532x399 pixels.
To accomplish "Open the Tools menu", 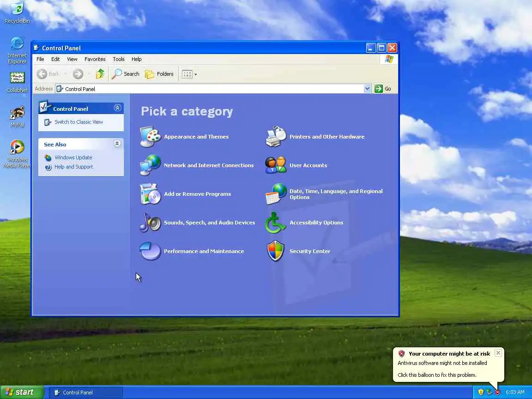I will (118, 59).
